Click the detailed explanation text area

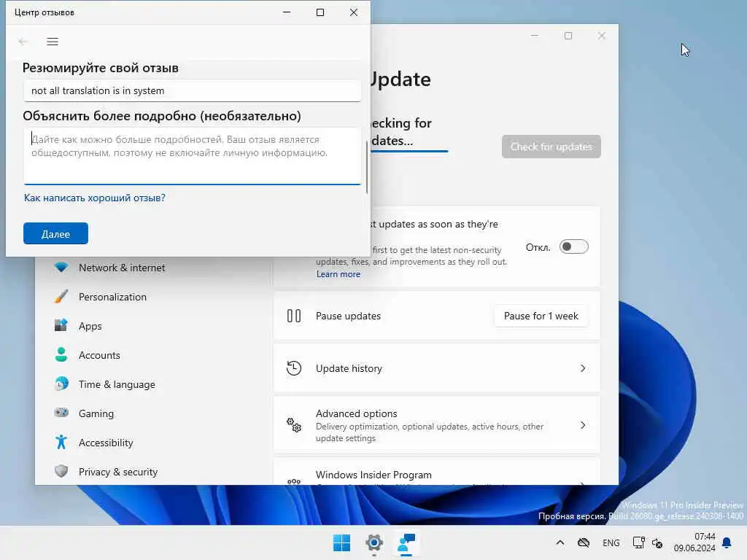192,156
